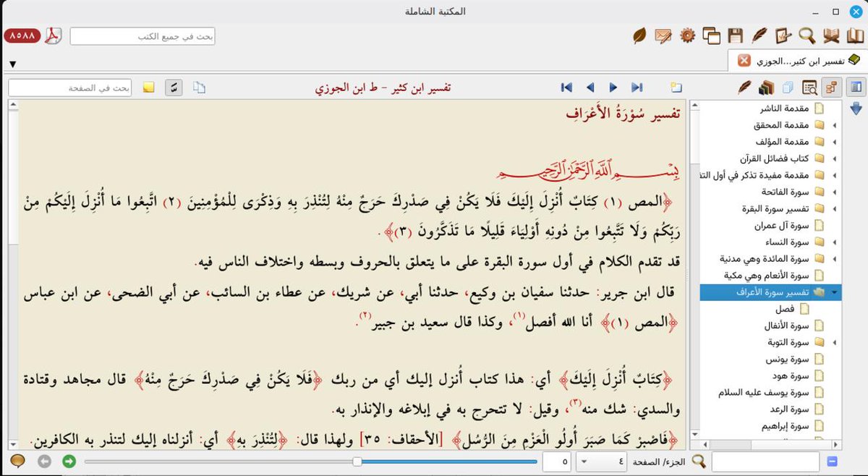Expand 'كتاب فضائل القرآن' tree node
Image resolution: width=868 pixels, height=476 pixels.
[x=835, y=158]
